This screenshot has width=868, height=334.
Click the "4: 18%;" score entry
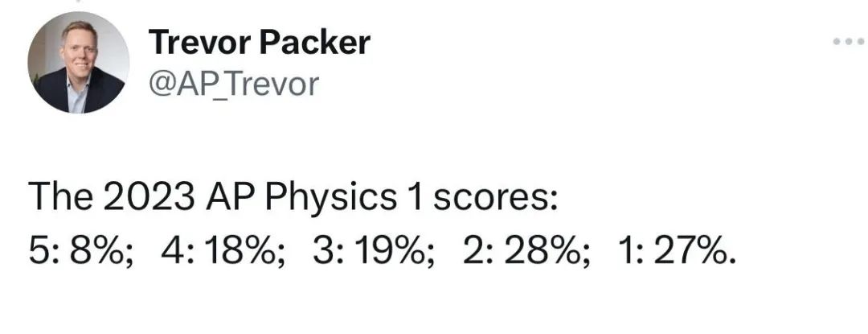pos(223,252)
